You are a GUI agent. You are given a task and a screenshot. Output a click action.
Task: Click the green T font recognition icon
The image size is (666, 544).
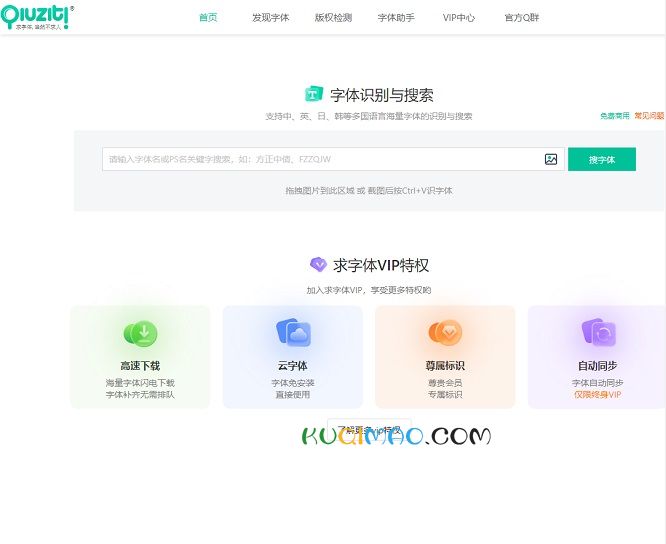(x=314, y=94)
